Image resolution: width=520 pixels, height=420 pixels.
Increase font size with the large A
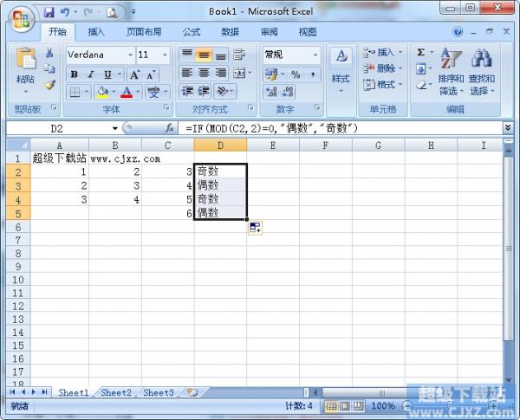point(134,74)
